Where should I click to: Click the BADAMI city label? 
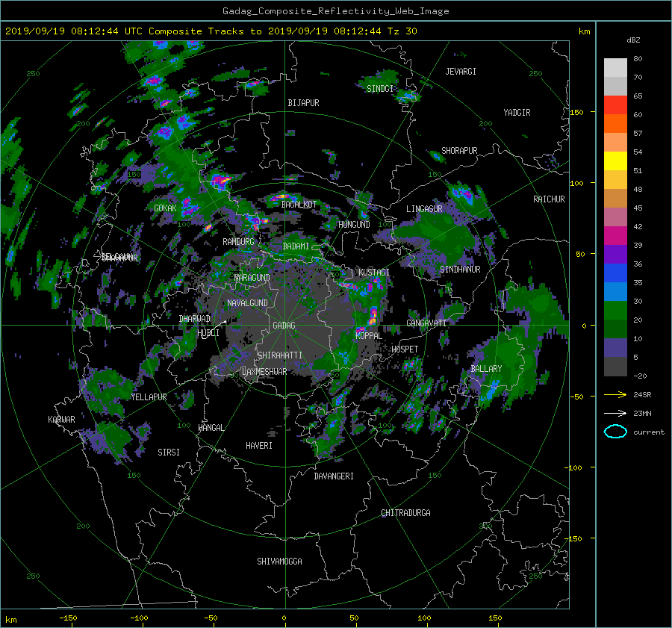point(296,246)
